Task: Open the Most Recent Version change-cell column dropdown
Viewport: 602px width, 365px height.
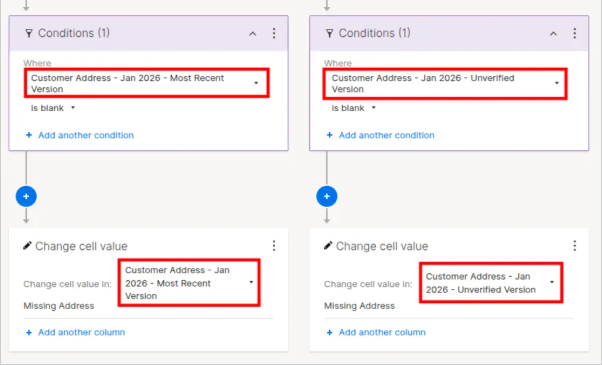Action: (x=189, y=283)
